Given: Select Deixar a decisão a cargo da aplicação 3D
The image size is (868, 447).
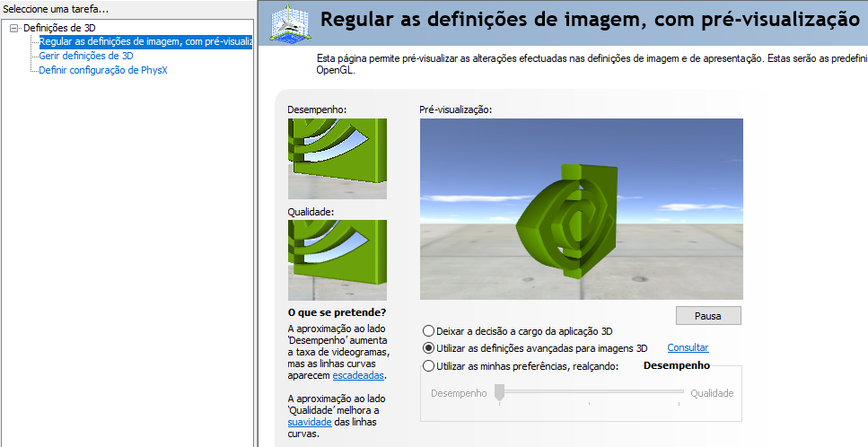Looking at the screenshot, I should click(518, 331).
